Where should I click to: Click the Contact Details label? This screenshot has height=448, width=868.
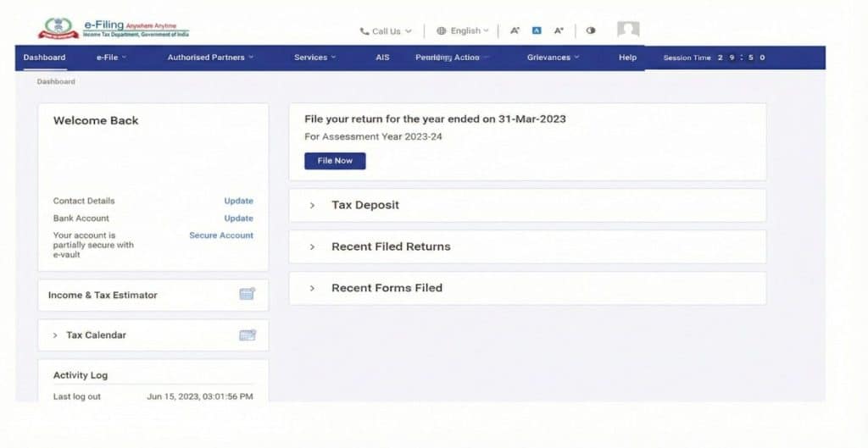(84, 201)
